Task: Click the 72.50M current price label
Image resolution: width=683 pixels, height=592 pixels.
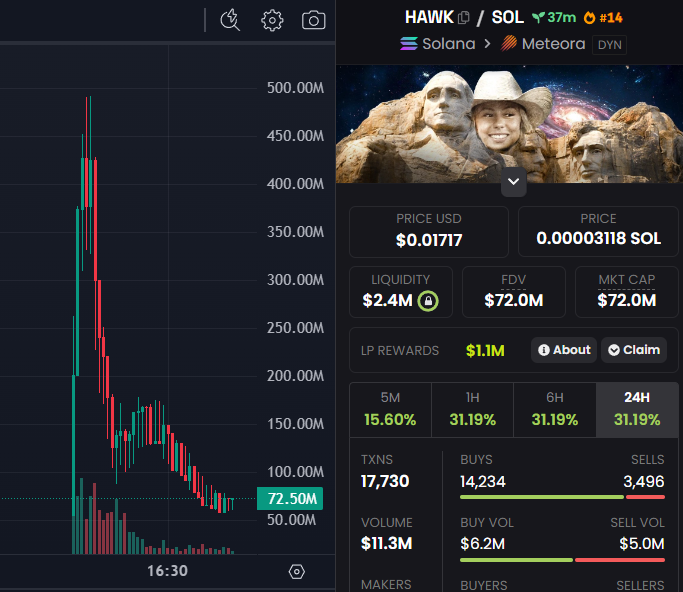Action: pos(290,498)
